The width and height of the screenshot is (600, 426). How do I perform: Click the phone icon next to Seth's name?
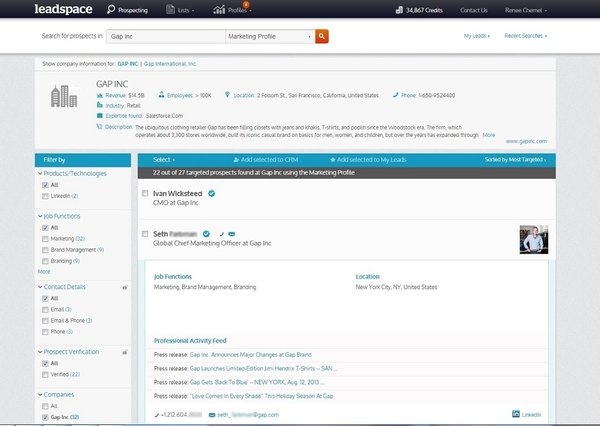pos(222,234)
